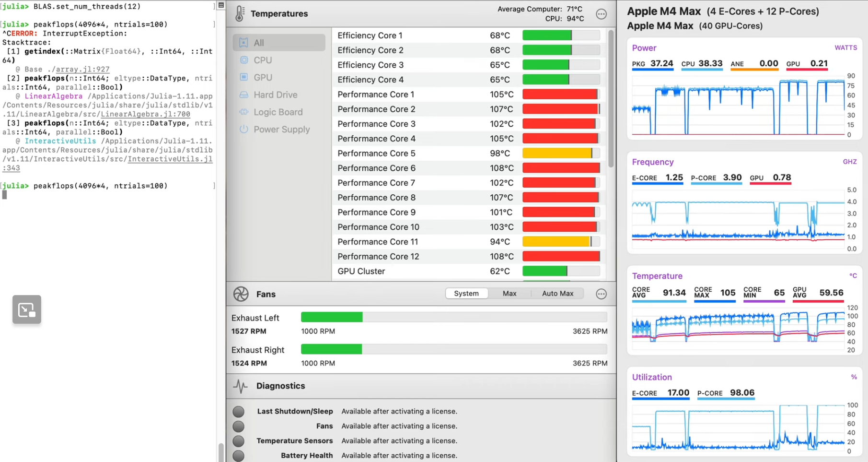Image resolution: width=868 pixels, height=462 pixels.
Task: Click the P-CORE 98.06 utilization reading
Action: 726,393
